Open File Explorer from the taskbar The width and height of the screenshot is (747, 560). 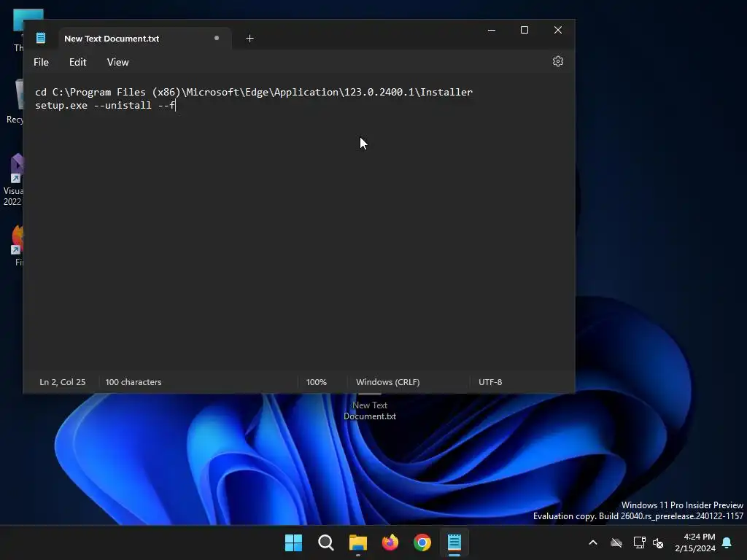pyautogui.click(x=357, y=542)
